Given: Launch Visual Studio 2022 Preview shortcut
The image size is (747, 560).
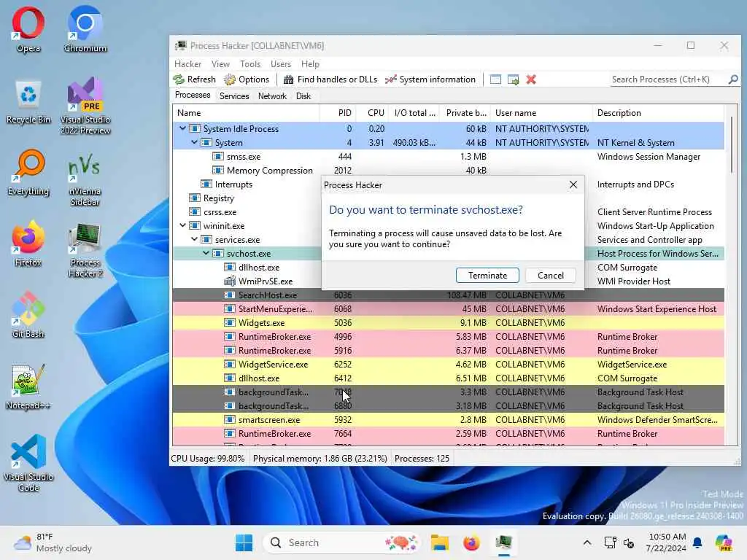Looking at the screenshot, I should pyautogui.click(x=85, y=106).
